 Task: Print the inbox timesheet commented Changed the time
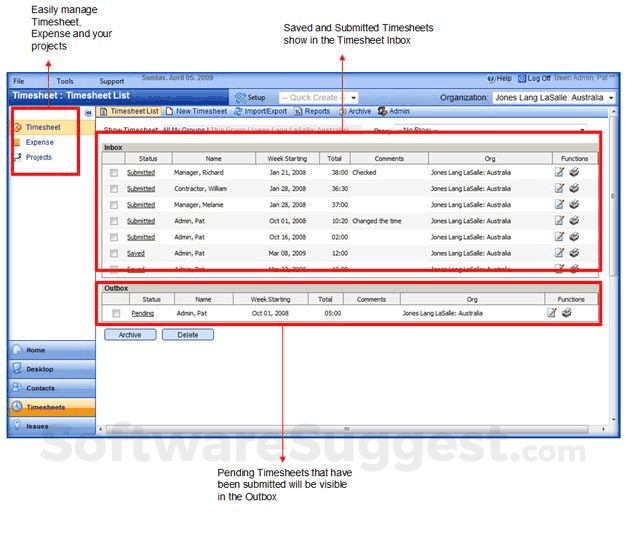click(574, 220)
